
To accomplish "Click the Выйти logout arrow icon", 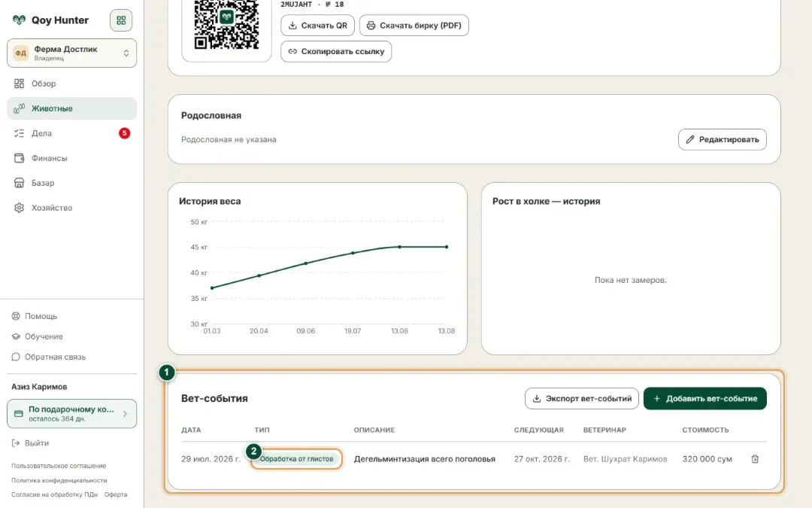I will click(16, 443).
